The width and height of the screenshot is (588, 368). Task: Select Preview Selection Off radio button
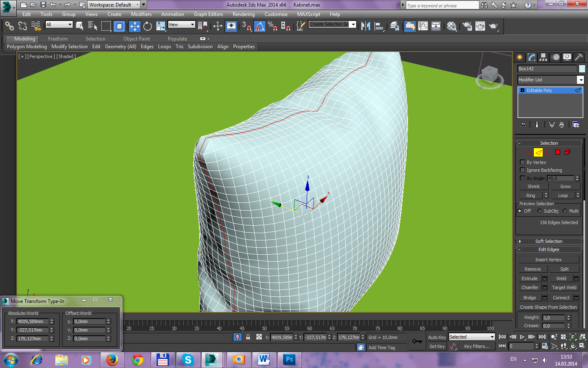coord(520,211)
